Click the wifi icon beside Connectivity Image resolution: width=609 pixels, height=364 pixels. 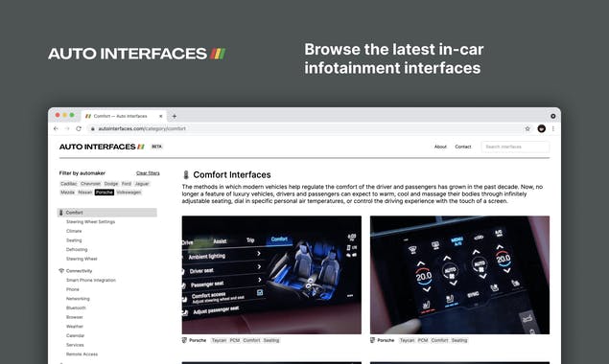click(61, 270)
